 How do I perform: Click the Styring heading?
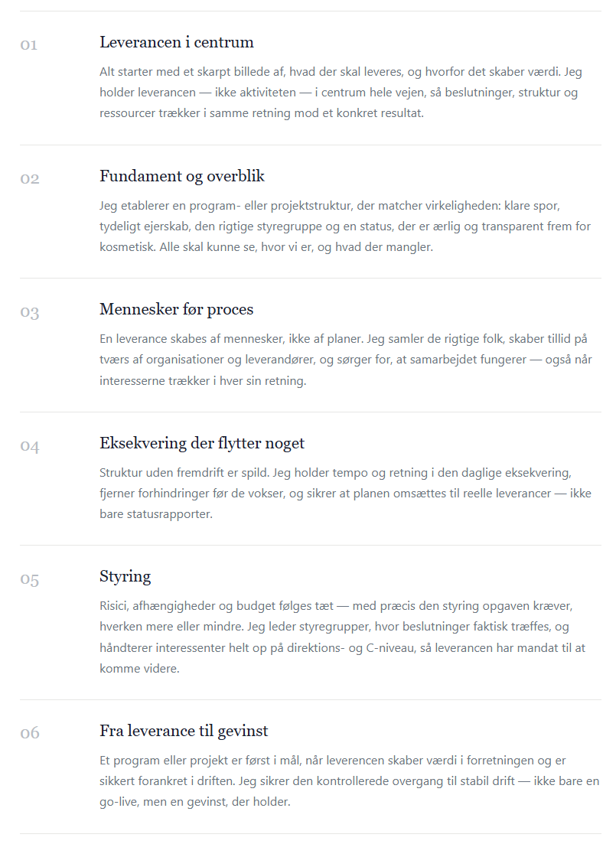click(x=125, y=576)
